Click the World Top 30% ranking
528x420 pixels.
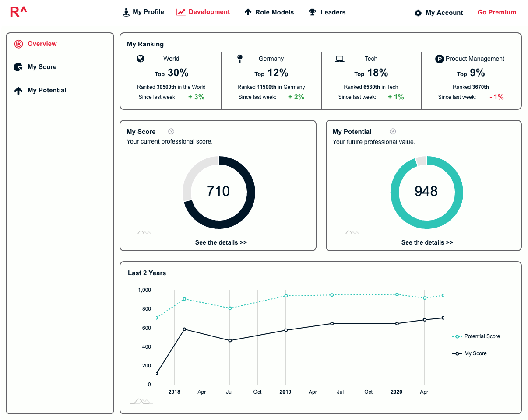[x=171, y=73]
